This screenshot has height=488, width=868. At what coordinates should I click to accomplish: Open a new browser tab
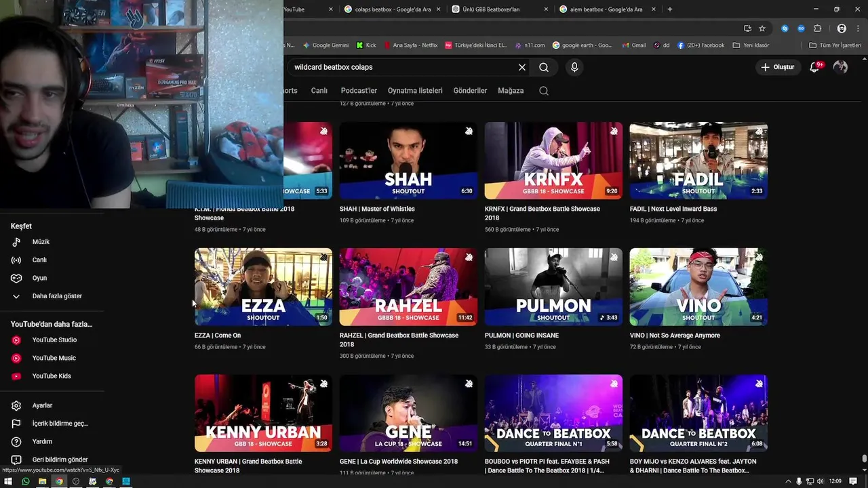click(x=670, y=9)
